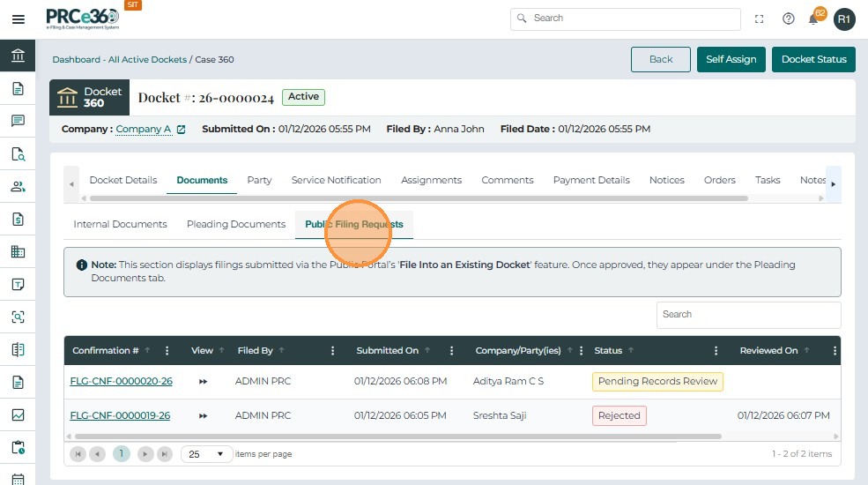Click the Docket Status button
Image resolution: width=868 pixels, height=485 pixels.
[813, 59]
